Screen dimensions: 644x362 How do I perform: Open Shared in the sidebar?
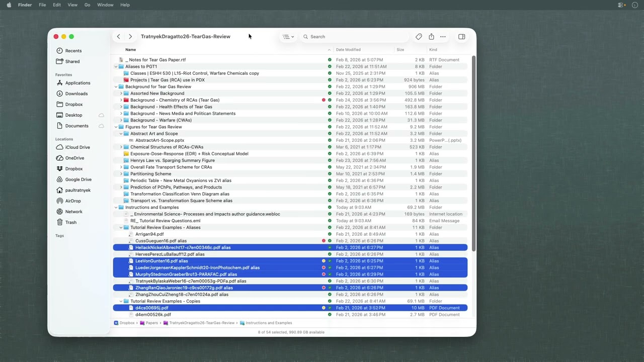coord(72,61)
